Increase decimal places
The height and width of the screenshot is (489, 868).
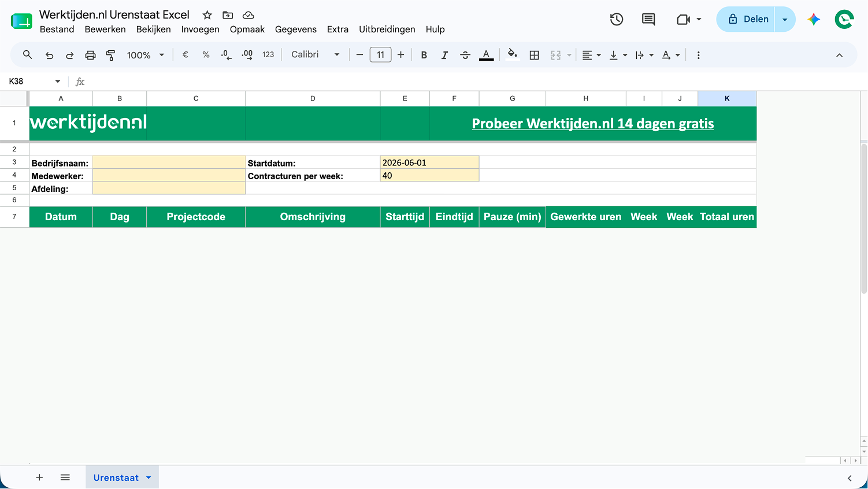tap(247, 55)
